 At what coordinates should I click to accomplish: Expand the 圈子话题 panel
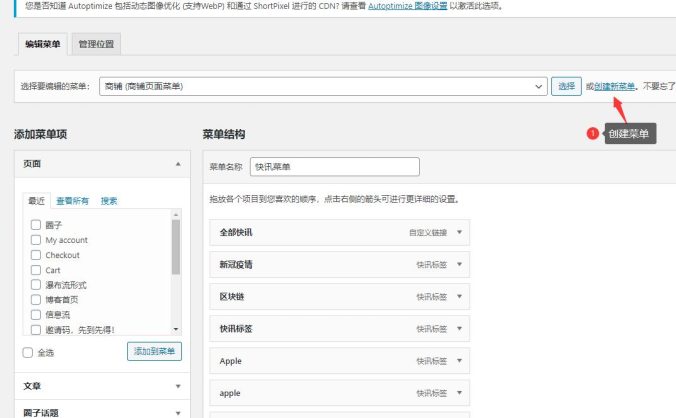(178, 413)
